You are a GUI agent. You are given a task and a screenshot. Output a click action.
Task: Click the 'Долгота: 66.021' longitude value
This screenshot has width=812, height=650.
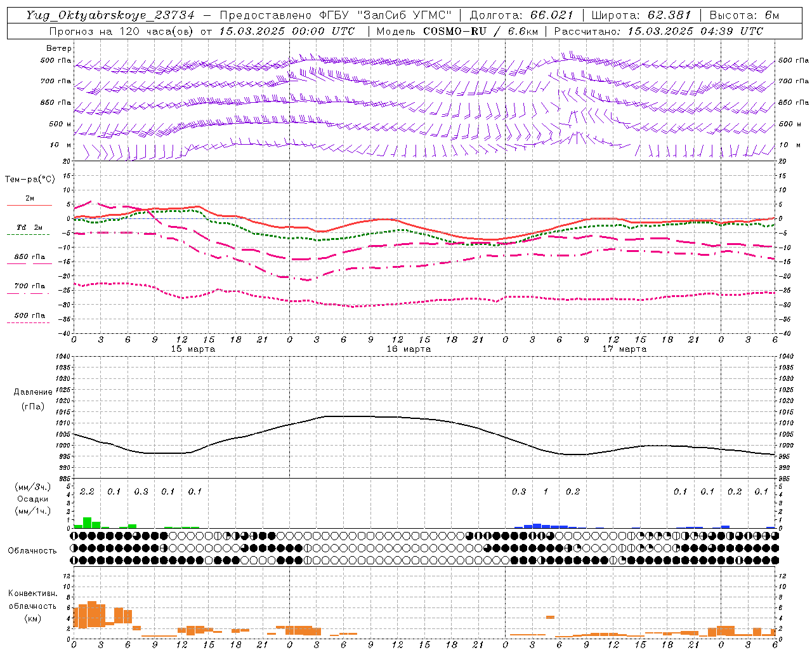click(521, 15)
